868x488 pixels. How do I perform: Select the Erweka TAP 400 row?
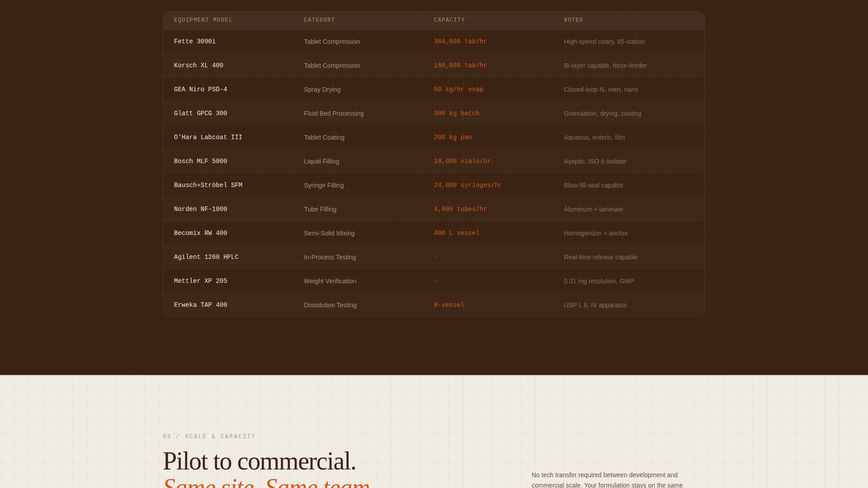200,305
